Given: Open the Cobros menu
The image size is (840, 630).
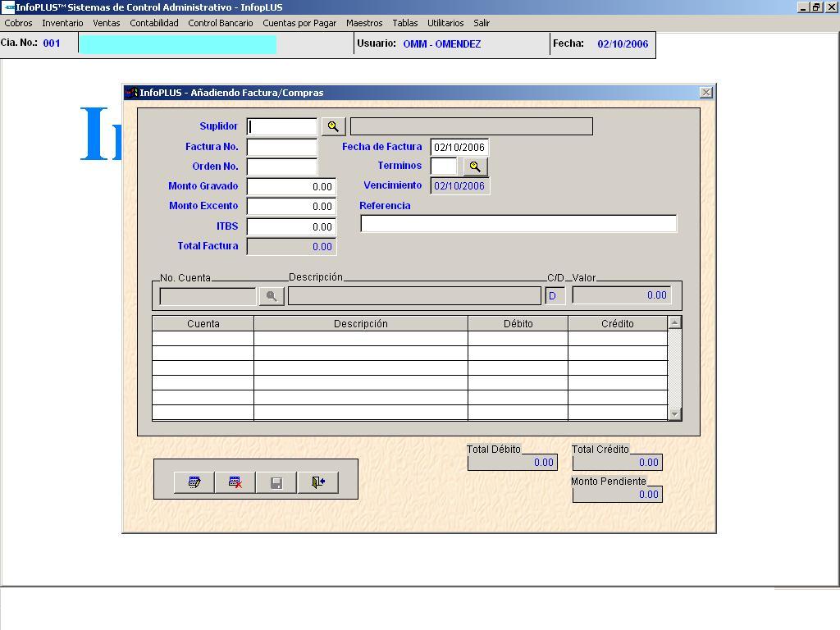Looking at the screenshot, I should (x=18, y=23).
